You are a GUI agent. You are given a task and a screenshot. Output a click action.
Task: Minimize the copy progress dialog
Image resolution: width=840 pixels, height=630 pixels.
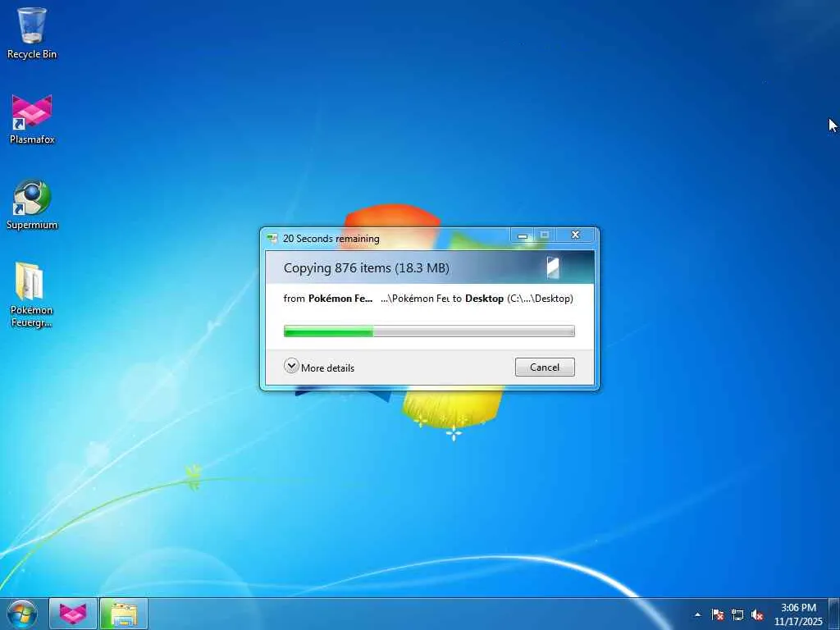pos(523,235)
